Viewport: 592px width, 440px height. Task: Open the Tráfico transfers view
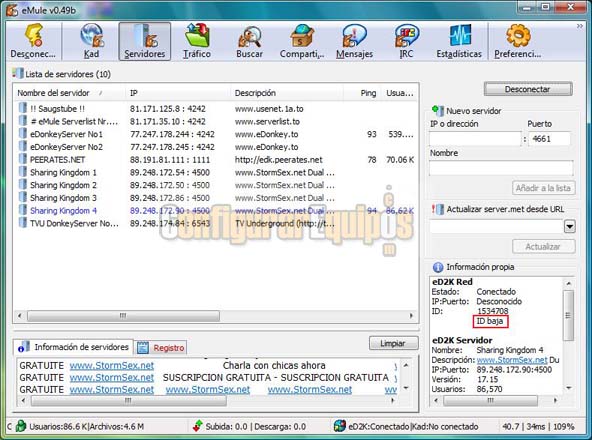click(197, 41)
